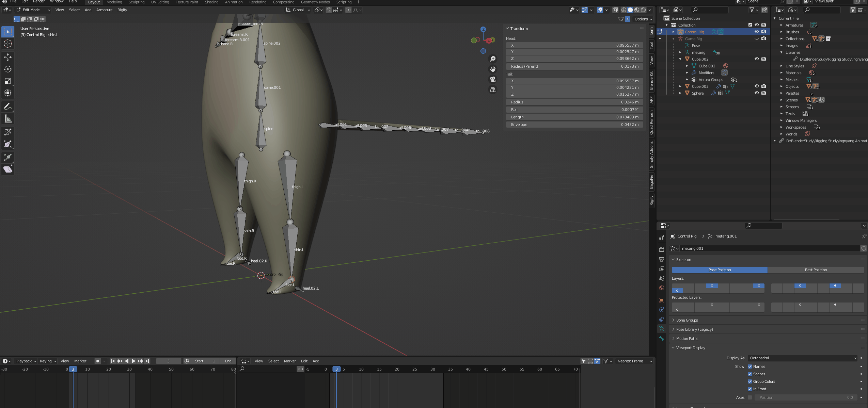The image size is (868, 408).
Task: Click the zoom viewport magnifier icon
Action: (x=492, y=59)
